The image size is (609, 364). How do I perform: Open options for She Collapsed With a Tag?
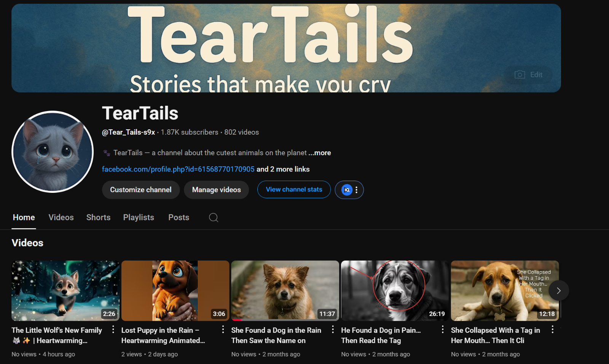coord(552,330)
